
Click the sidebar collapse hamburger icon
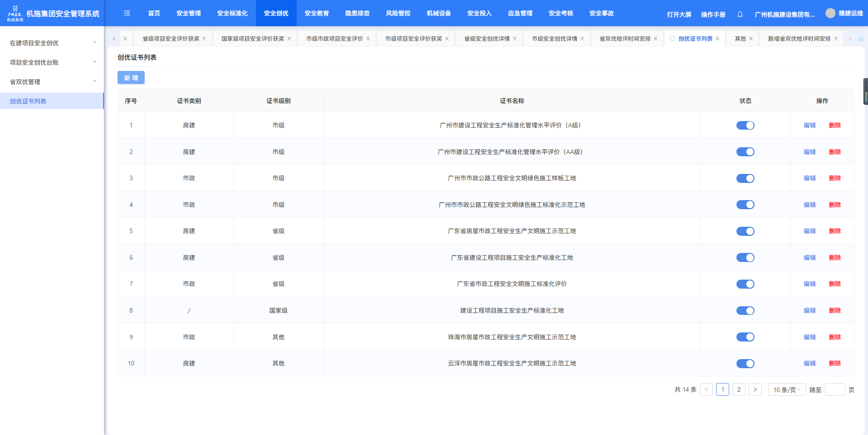coord(127,14)
